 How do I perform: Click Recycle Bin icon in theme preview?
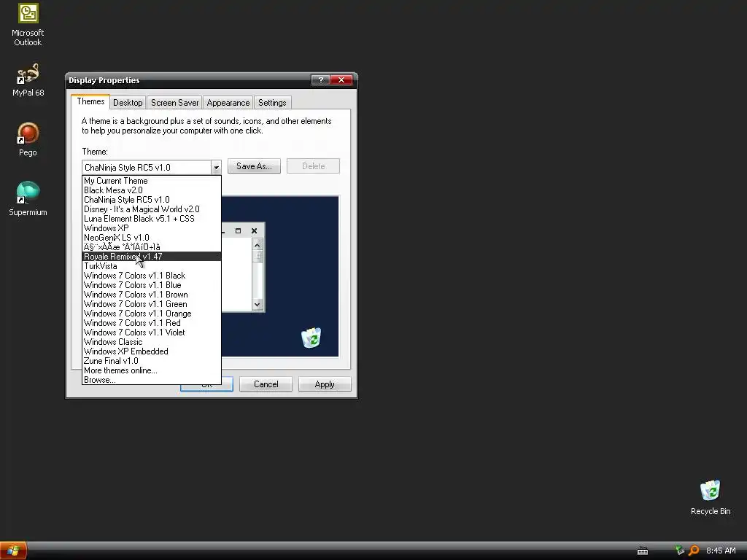(311, 338)
